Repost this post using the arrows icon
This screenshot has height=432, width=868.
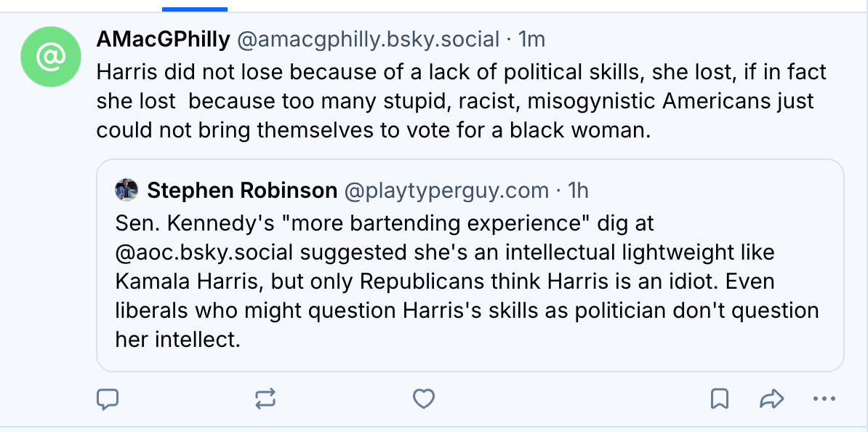tap(265, 398)
